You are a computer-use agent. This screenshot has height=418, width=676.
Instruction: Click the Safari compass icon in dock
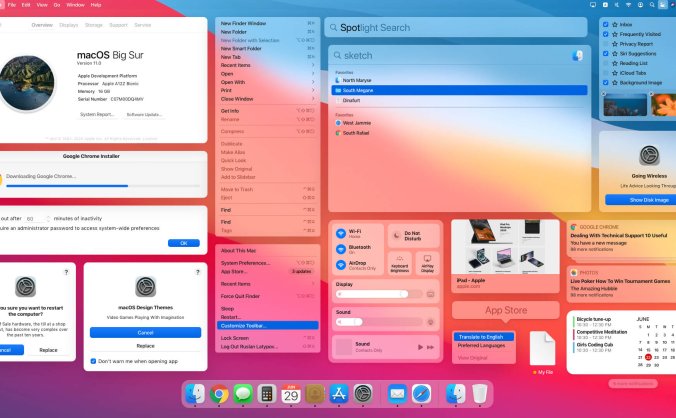(421, 394)
